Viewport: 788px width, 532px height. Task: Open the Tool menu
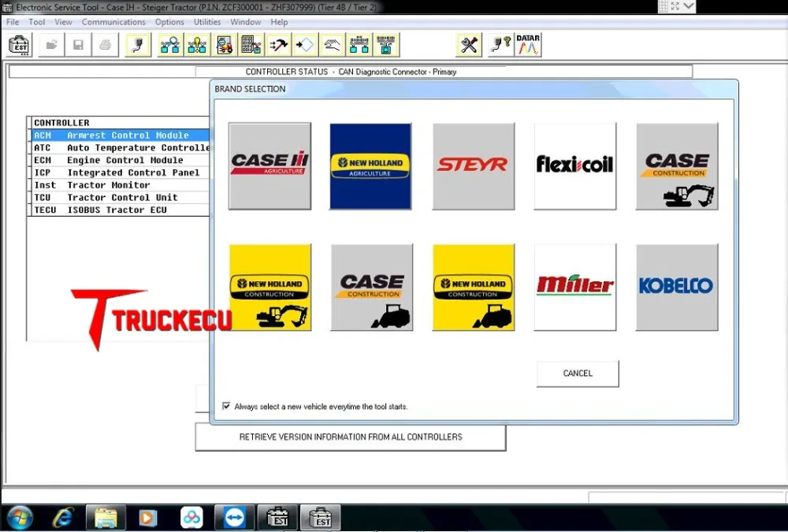pyautogui.click(x=37, y=22)
